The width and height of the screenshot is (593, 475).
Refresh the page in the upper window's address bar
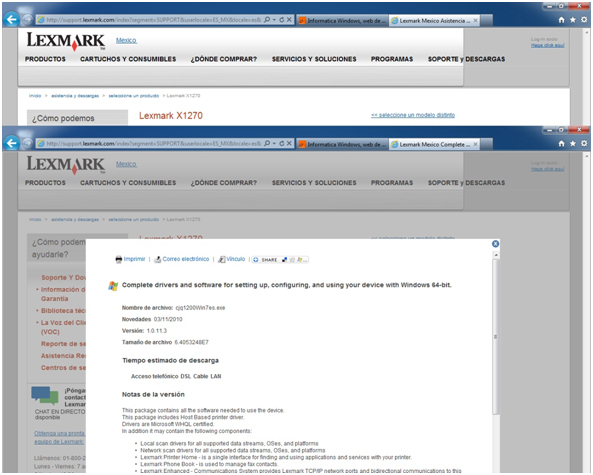click(x=282, y=20)
